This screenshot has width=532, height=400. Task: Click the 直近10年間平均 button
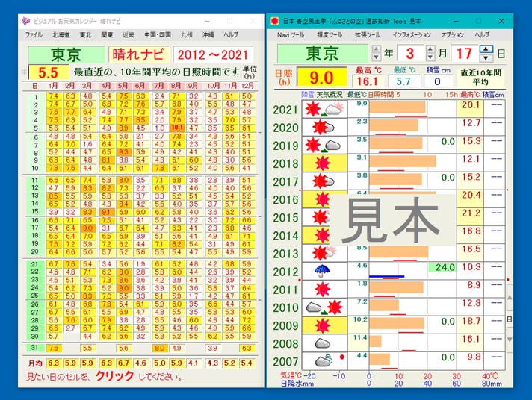(480, 78)
